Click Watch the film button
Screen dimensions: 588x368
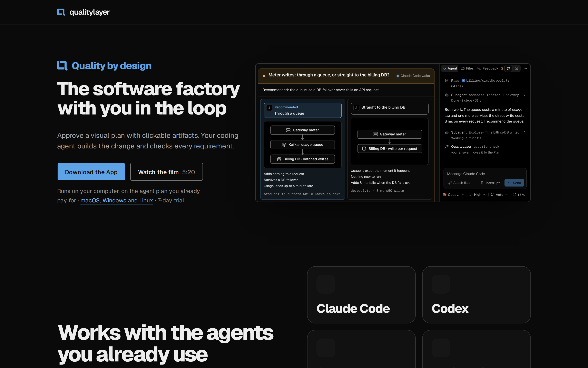coord(166,172)
